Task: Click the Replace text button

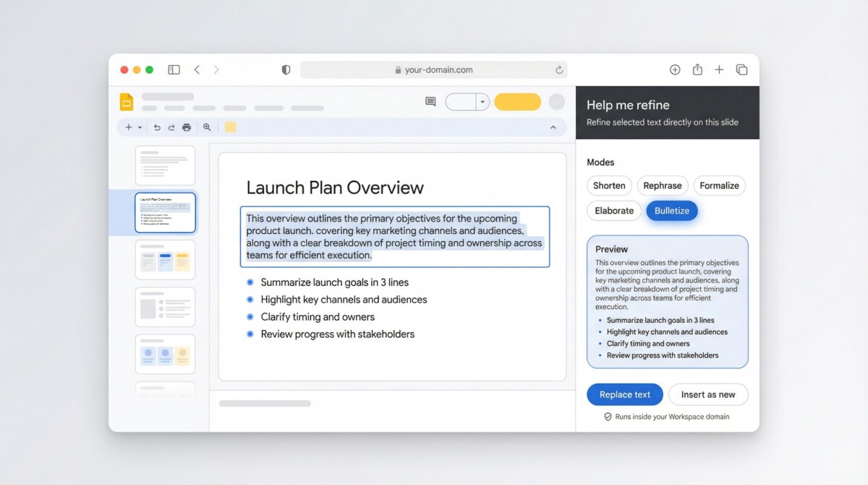Action: tap(625, 395)
